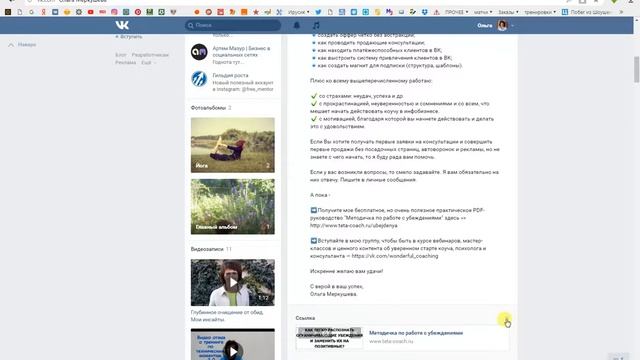Open Ольга's profile menu in the header
This screenshot has height=360, width=640.
[496, 25]
